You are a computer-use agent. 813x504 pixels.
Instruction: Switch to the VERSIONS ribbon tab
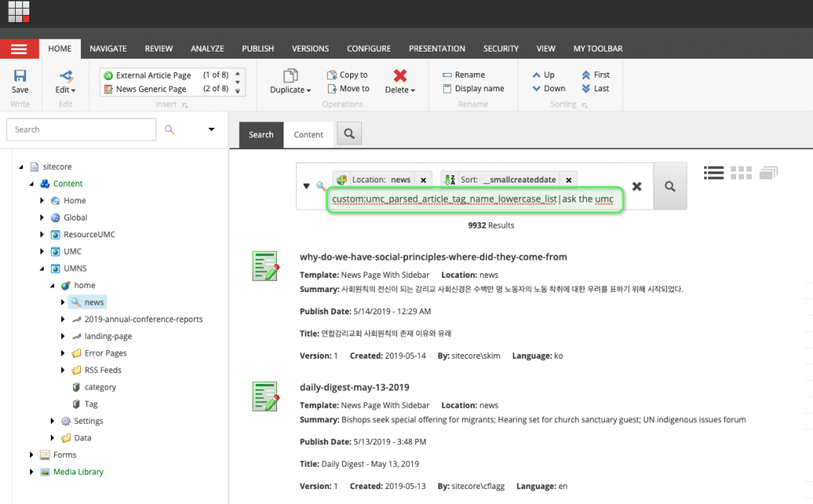pos(310,48)
